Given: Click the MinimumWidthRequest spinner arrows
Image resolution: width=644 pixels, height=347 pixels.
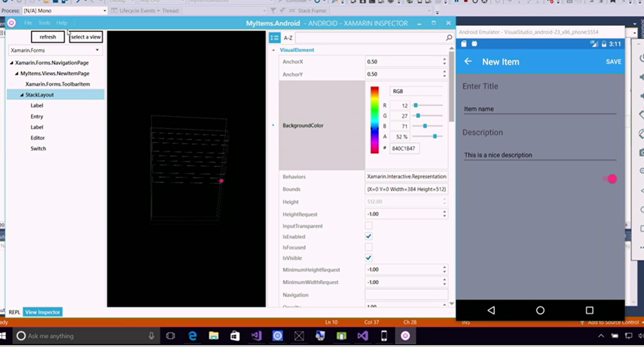Looking at the screenshot, I should [445, 283].
